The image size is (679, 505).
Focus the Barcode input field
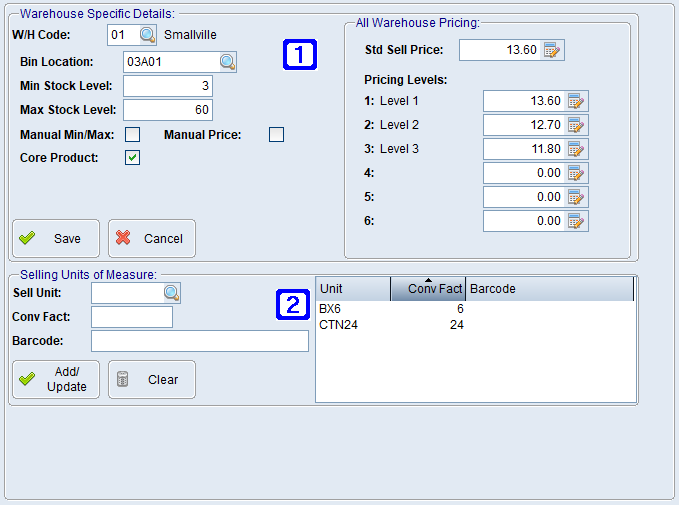pyautogui.click(x=200, y=341)
